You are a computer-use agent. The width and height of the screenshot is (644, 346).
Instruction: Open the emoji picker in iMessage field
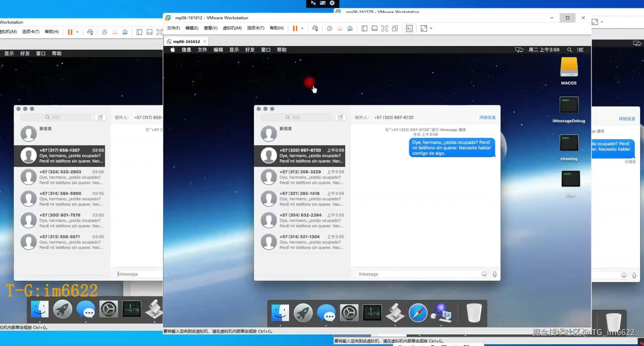pyautogui.click(x=484, y=274)
